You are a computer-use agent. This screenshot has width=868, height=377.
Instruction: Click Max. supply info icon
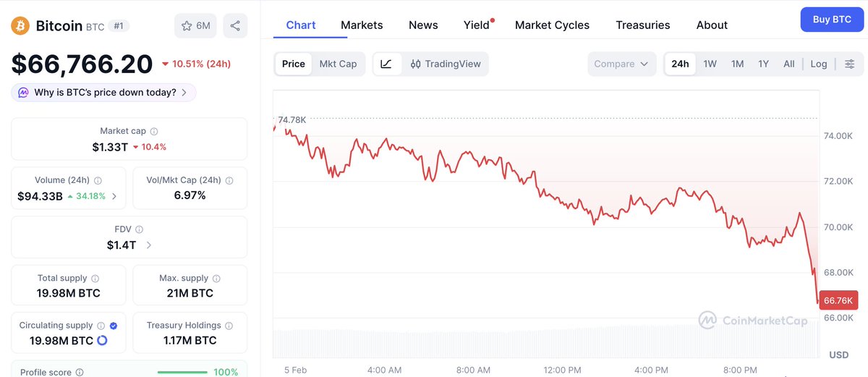(x=217, y=279)
